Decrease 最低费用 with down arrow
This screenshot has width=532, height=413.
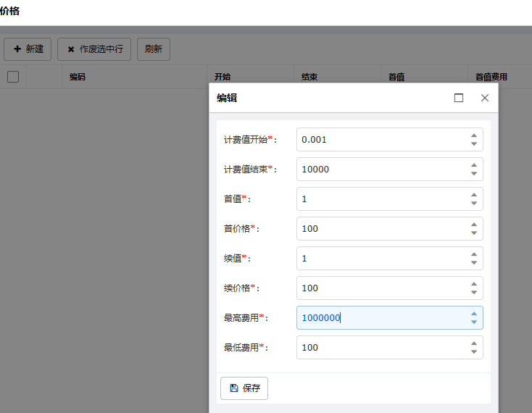point(474,351)
